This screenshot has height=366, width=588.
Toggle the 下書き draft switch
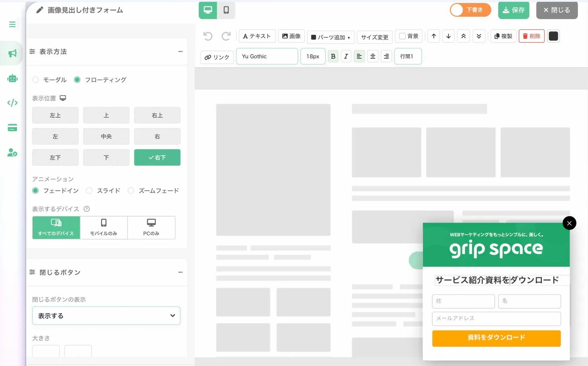[x=470, y=10]
